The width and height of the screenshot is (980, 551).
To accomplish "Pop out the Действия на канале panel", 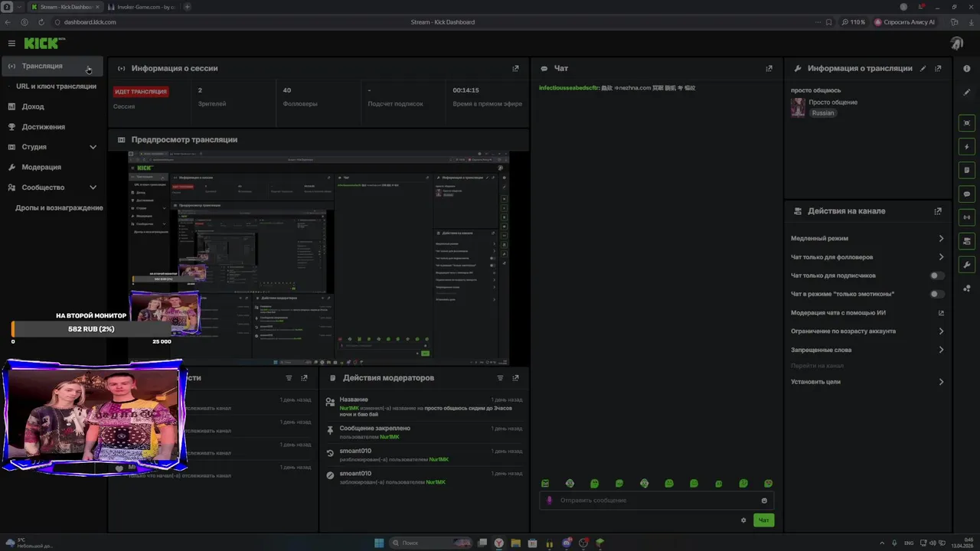I will (938, 211).
